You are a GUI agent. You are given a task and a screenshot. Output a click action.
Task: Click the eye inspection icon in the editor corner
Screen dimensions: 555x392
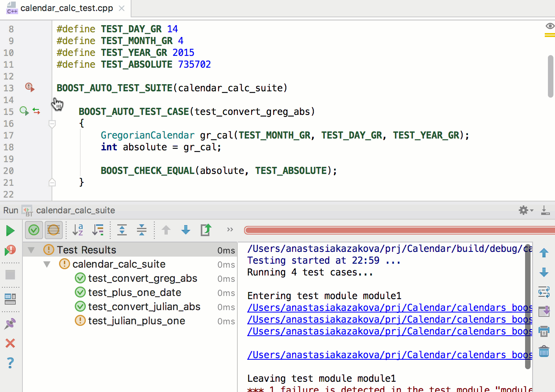(x=549, y=26)
